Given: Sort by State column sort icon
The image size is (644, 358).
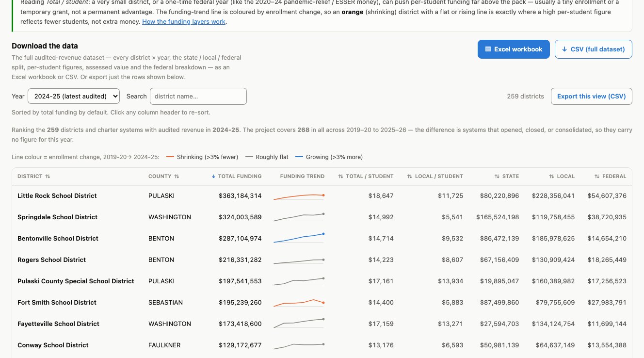Looking at the screenshot, I should (x=497, y=176).
